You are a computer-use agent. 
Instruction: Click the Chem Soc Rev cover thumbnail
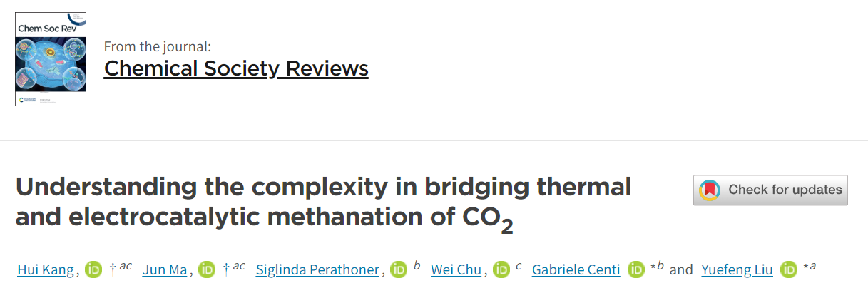click(x=51, y=59)
